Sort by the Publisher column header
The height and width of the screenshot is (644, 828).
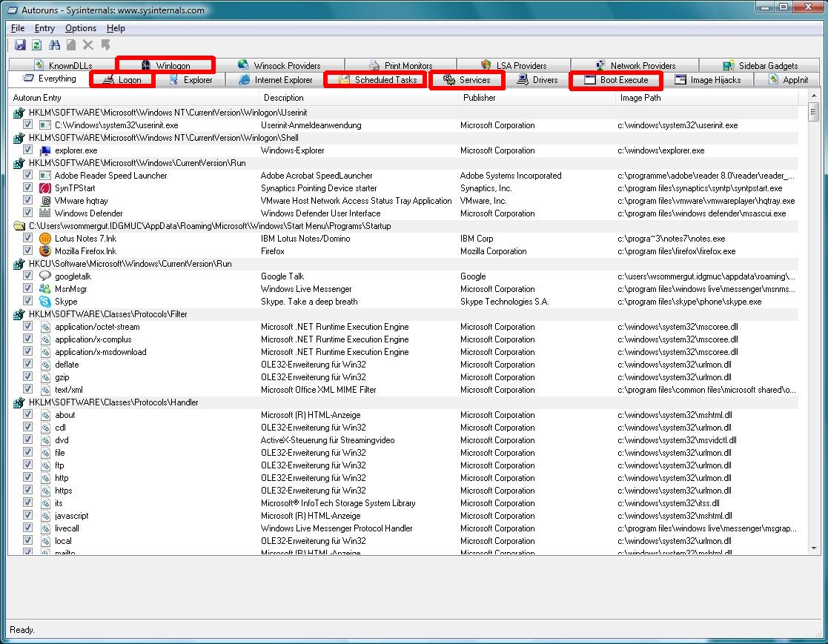pos(537,98)
